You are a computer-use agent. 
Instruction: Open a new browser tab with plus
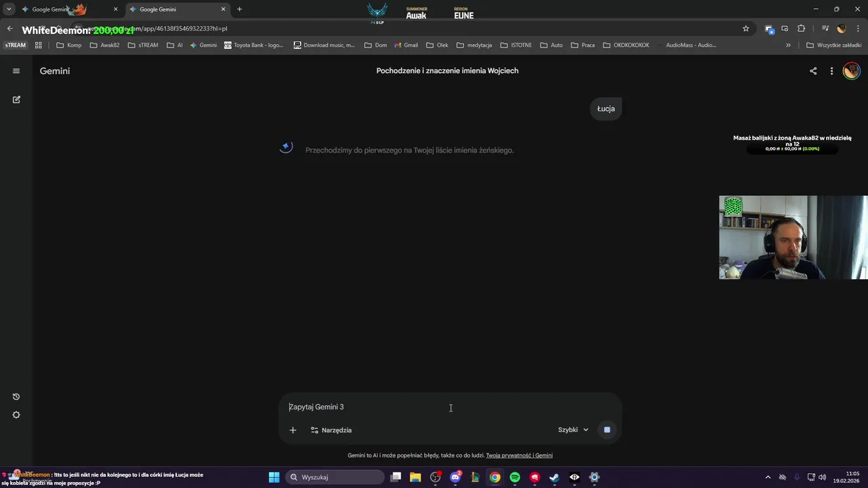pyautogui.click(x=239, y=9)
